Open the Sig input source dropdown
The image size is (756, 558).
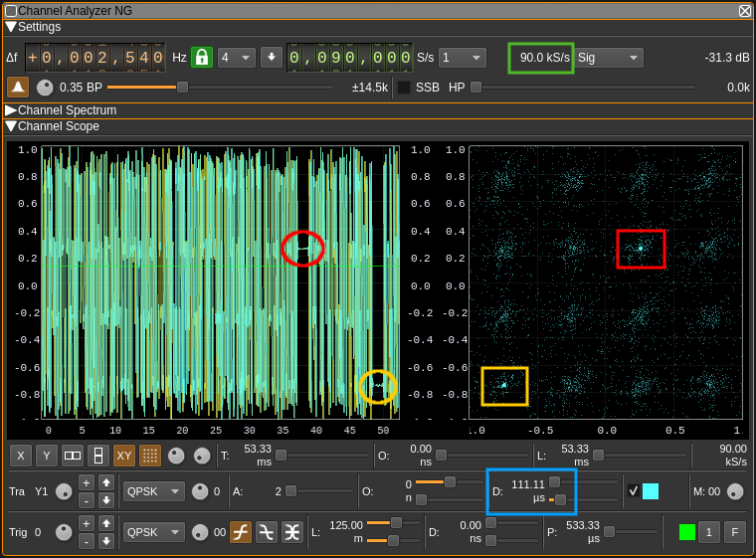[609, 58]
